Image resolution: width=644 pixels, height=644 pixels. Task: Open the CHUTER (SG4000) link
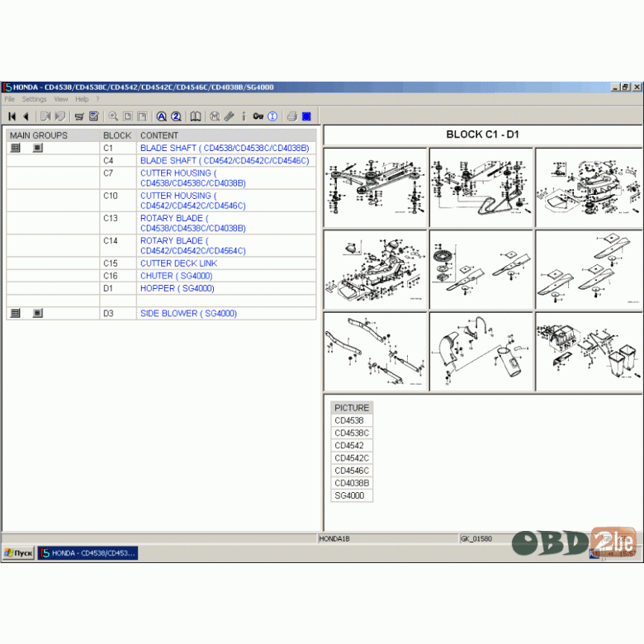click(176, 276)
